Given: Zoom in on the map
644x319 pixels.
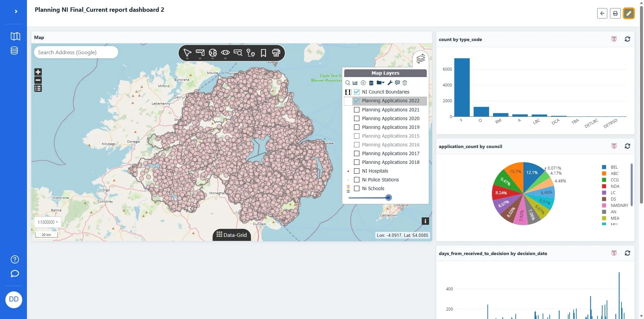Looking at the screenshot, I should 38,72.
